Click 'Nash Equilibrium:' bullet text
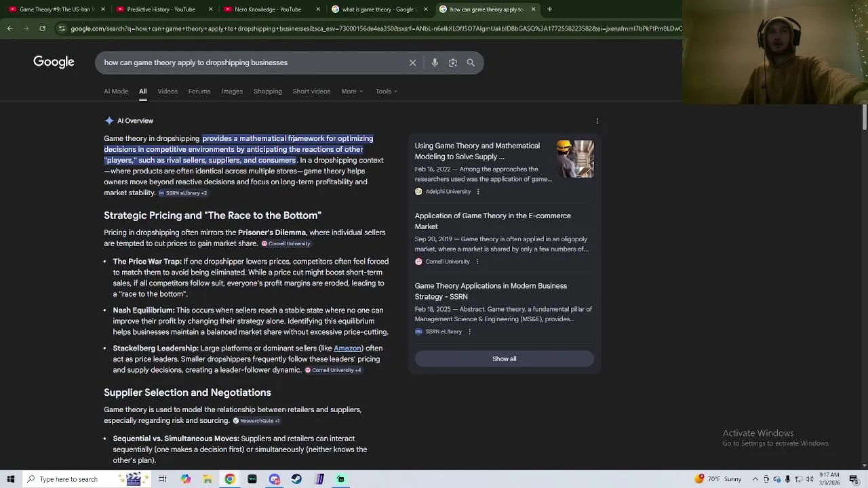Screen dimensions: 868x488 point(144,310)
